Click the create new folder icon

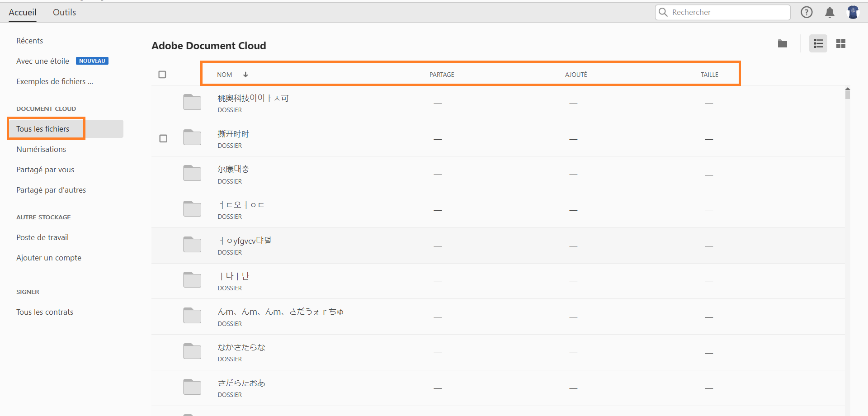783,43
